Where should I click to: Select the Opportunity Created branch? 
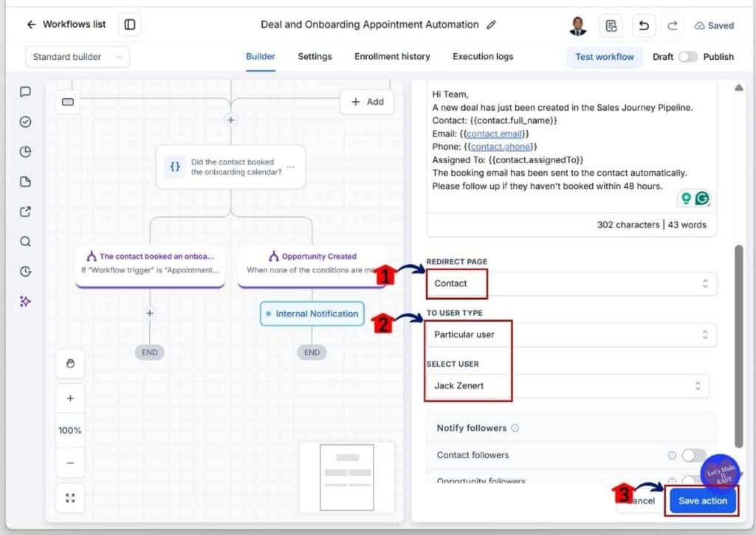312,266
